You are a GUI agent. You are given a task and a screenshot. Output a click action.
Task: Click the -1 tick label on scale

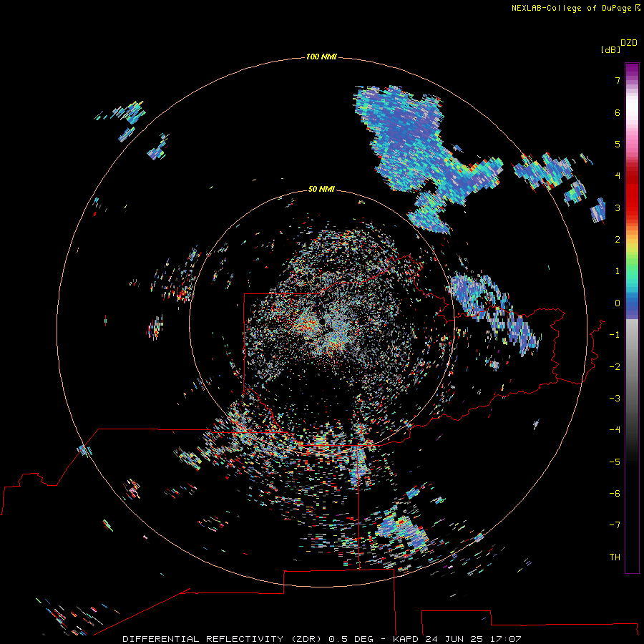615,335
